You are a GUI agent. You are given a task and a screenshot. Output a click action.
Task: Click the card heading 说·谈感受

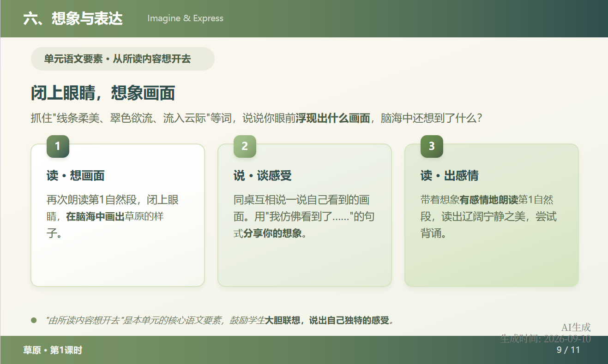263,176
